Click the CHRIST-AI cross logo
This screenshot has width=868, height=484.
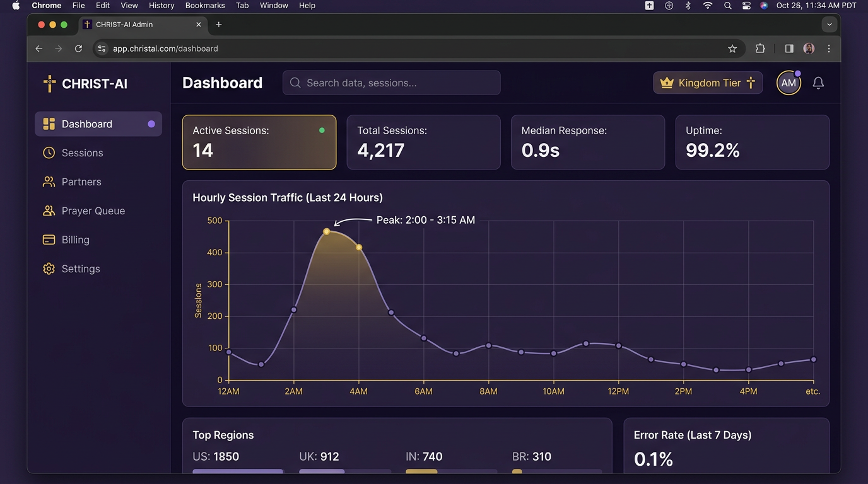coord(49,83)
